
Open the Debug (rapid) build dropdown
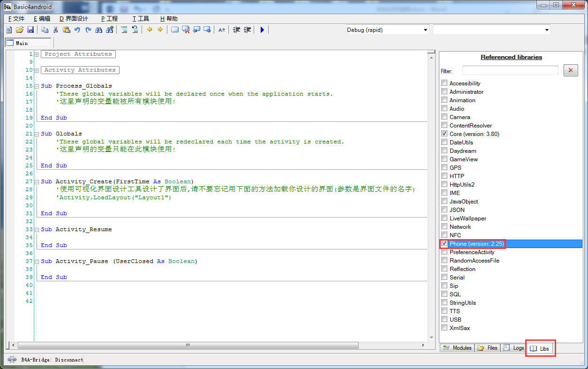pyautogui.click(x=387, y=30)
